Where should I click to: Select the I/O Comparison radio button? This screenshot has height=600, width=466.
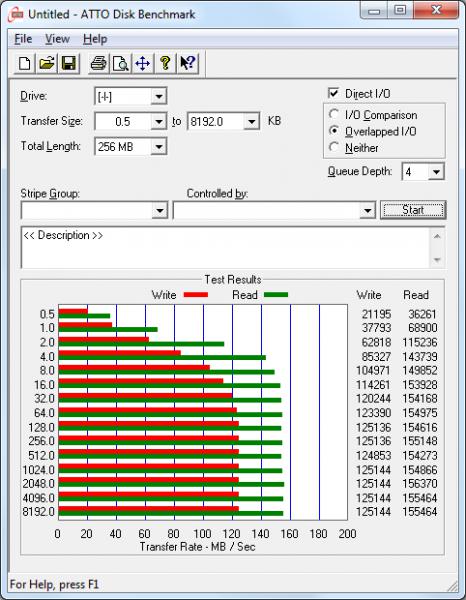click(334, 114)
